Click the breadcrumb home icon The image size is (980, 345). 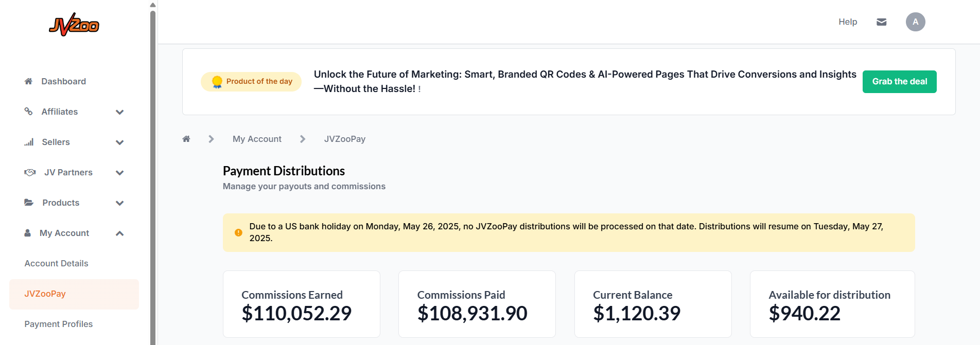click(186, 139)
